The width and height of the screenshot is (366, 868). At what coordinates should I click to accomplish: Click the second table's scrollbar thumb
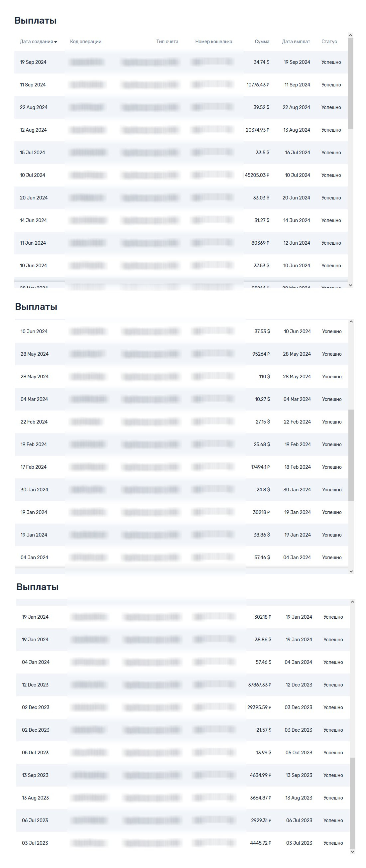coord(351,455)
